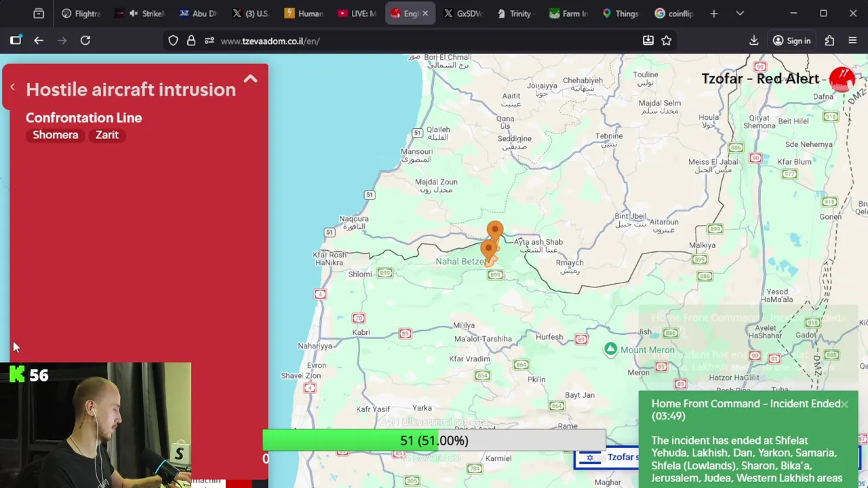Open the browser downloads icon
Viewport: 868px width, 488px height.
point(753,41)
